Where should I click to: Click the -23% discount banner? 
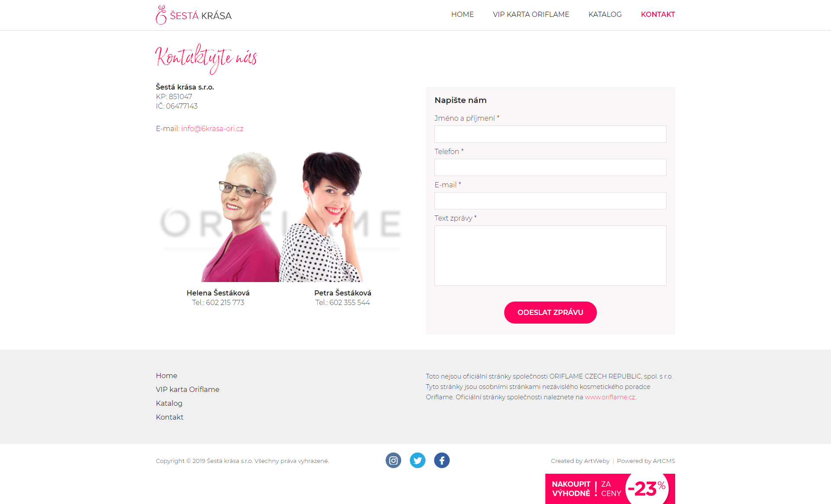pos(610,489)
